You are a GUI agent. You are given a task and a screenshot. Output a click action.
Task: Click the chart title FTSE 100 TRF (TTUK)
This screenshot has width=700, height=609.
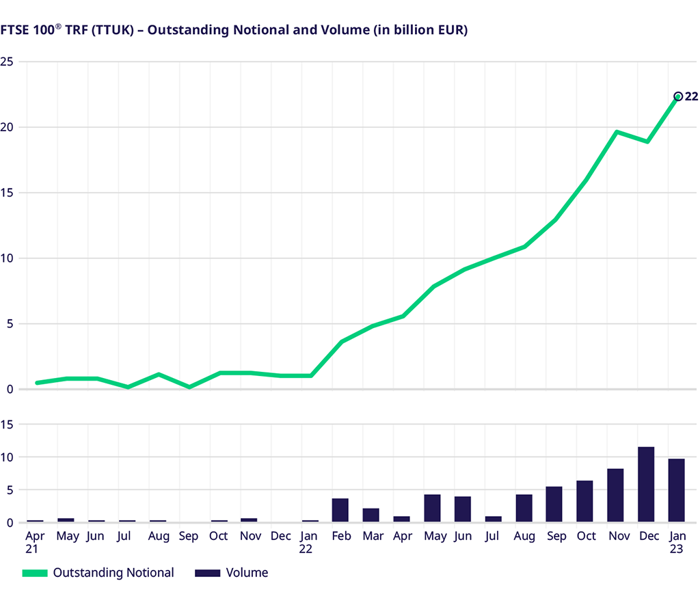pyautogui.click(x=234, y=30)
